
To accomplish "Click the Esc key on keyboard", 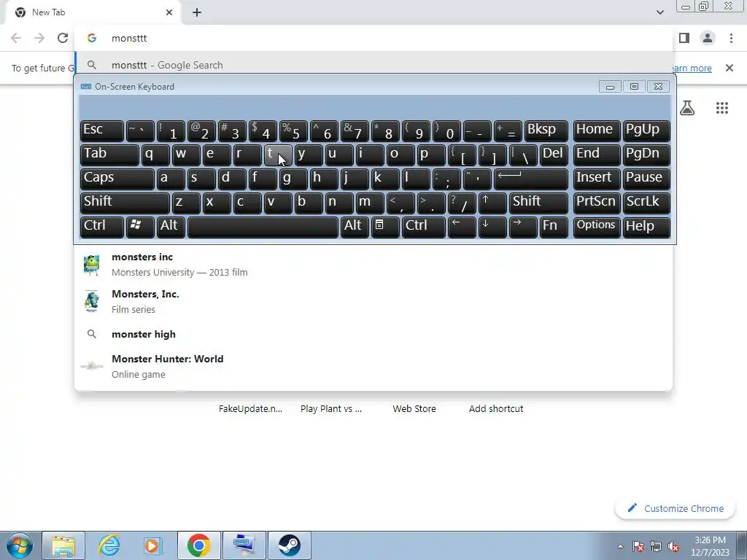I will tap(101, 131).
